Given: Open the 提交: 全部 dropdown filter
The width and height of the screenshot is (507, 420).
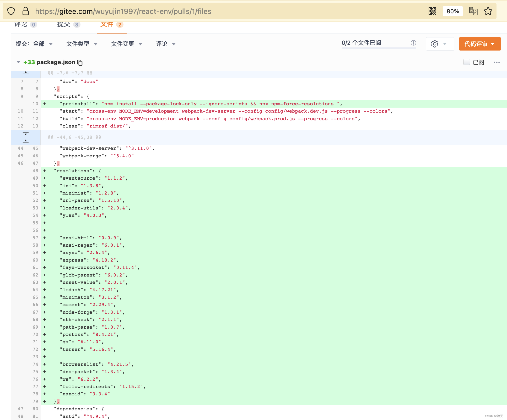Looking at the screenshot, I should [x=34, y=44].
